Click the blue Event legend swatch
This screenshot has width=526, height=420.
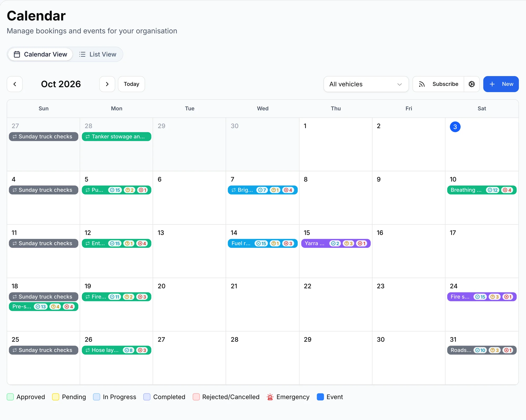(320, 397)
